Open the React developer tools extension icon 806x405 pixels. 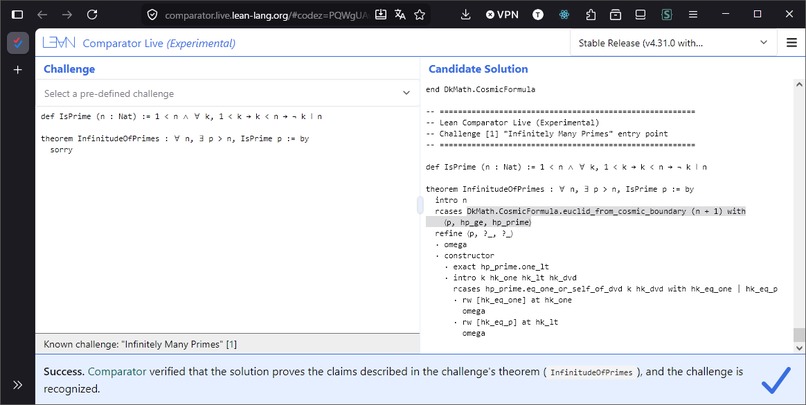pos(564,14)
